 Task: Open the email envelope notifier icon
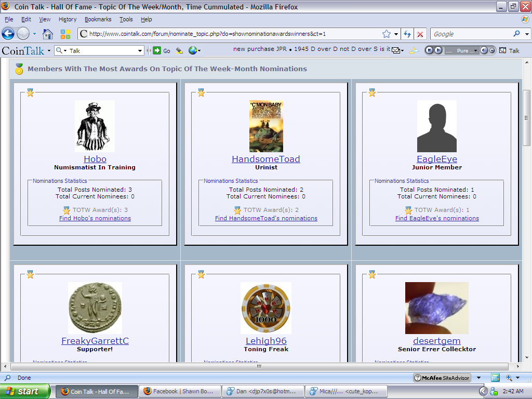pos(395,50)
